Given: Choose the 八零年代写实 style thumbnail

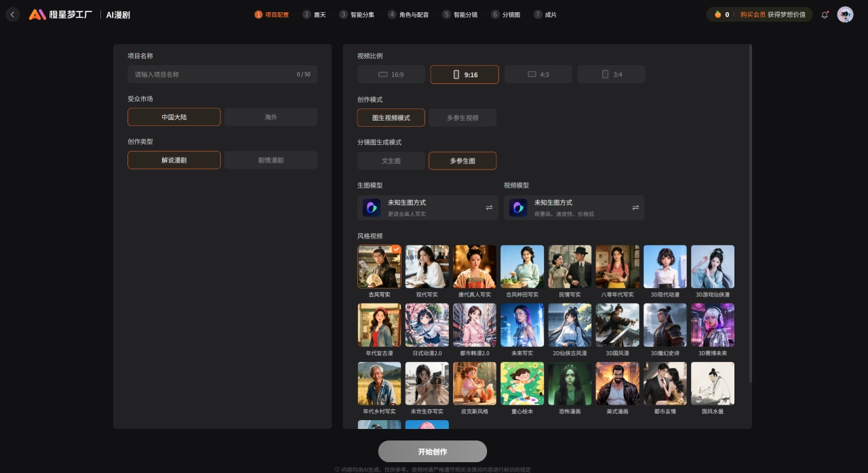Looking at the screenshot, I should 618,267.
